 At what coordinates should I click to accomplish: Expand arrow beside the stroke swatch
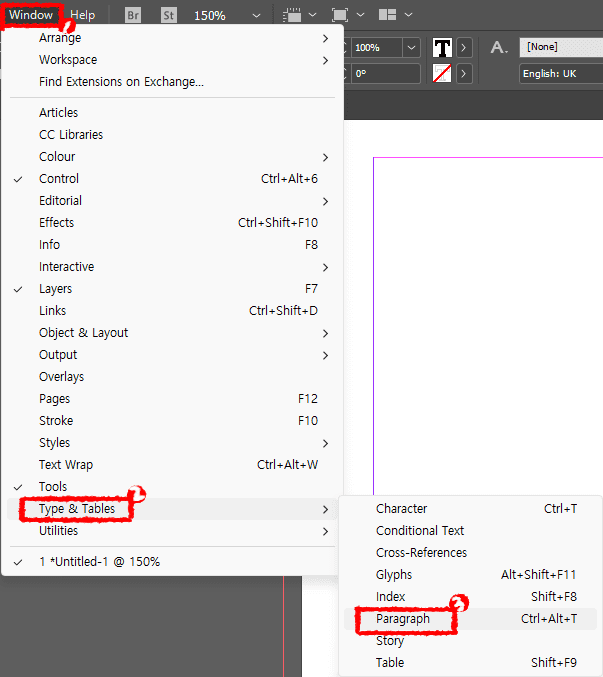(464, 74)
